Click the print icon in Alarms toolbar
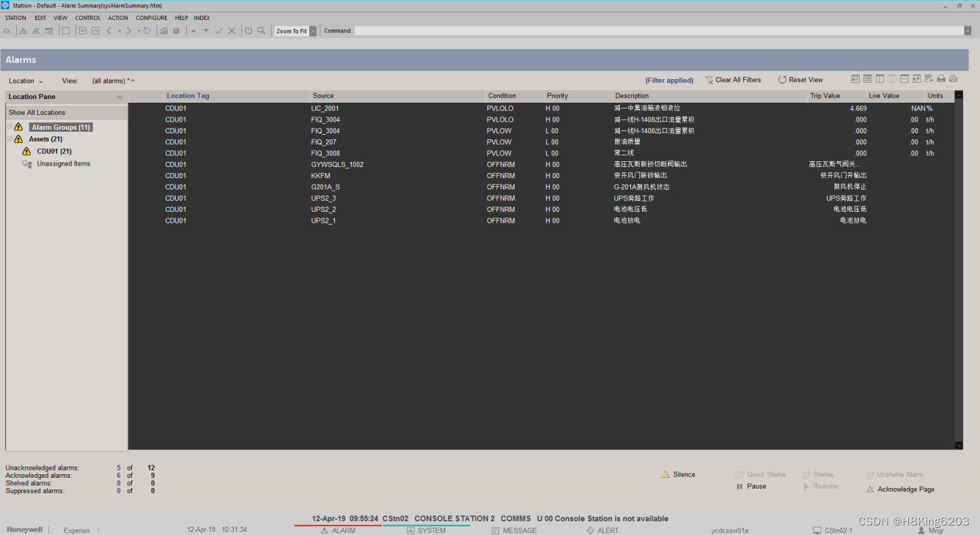This screenshot has width=980, height=535. click(x=941, y=79)
